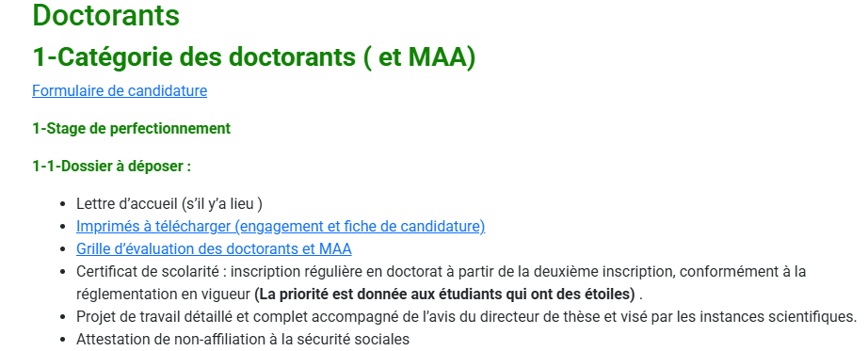This screenshot has height=351, width=868.
Task: Open Imprimés à télécharger link
Action: (281, 227)
